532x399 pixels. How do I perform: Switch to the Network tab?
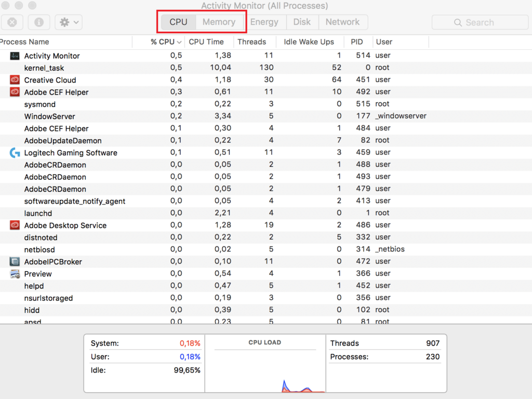coord(343,22)
